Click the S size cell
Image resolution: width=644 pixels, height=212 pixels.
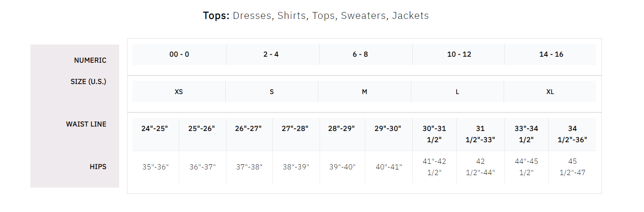(272, 92)
